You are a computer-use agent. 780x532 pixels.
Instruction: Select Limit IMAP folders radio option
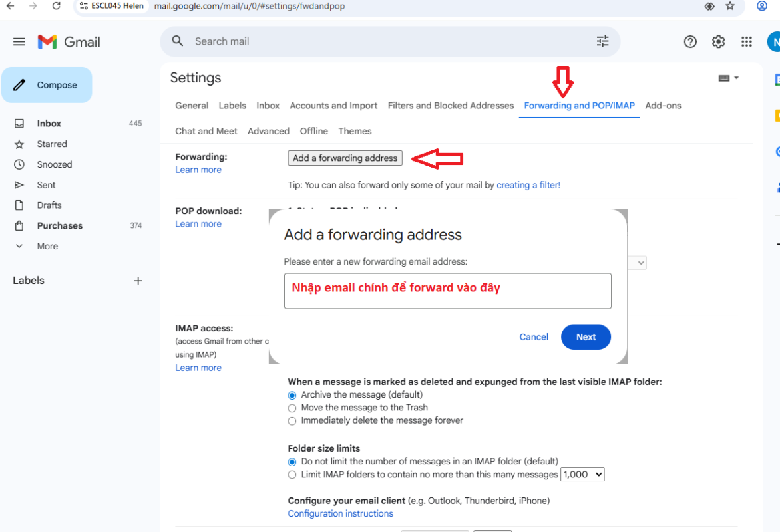292,475
